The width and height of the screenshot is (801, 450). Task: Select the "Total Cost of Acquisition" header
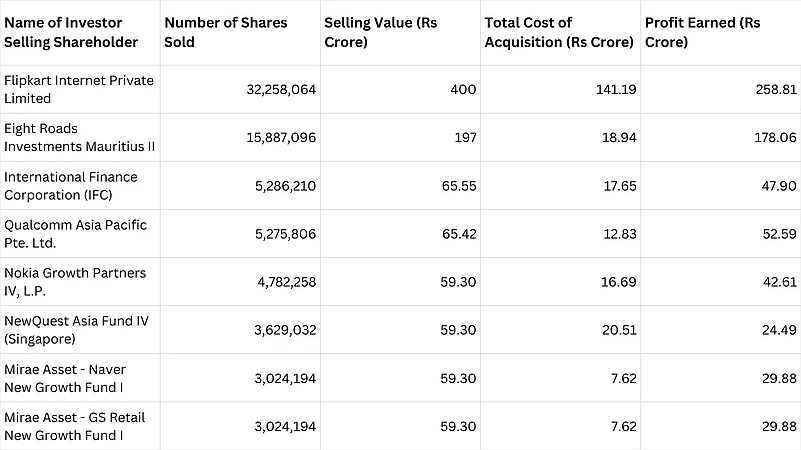point(559,32)
